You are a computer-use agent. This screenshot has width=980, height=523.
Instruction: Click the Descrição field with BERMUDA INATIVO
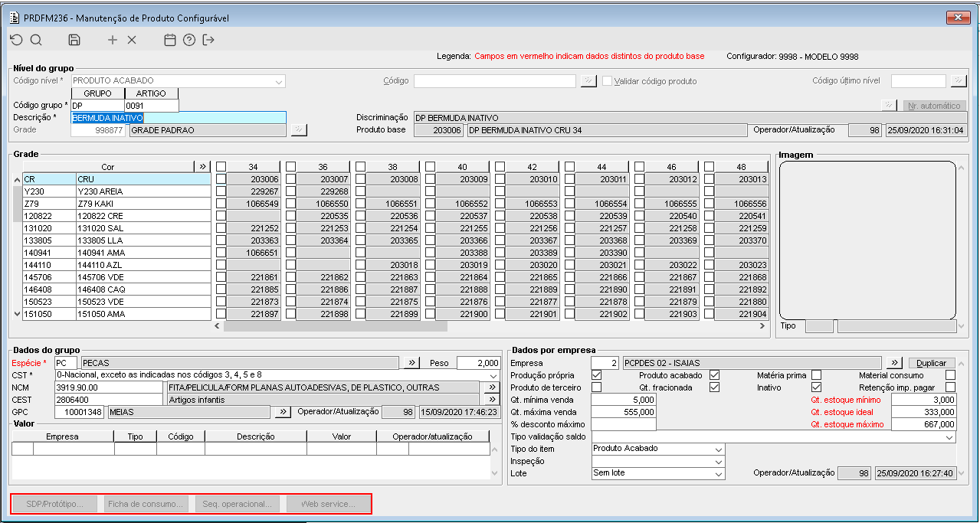178,118
